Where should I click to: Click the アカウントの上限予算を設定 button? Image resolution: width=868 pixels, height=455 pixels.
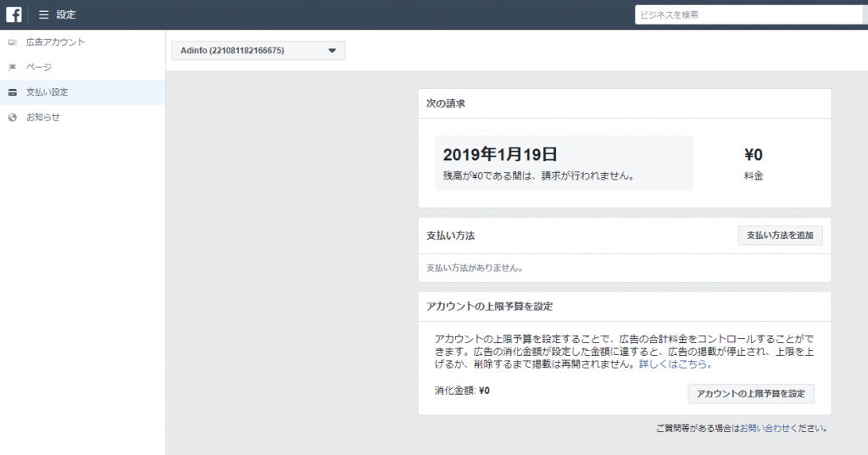[751, 393]
